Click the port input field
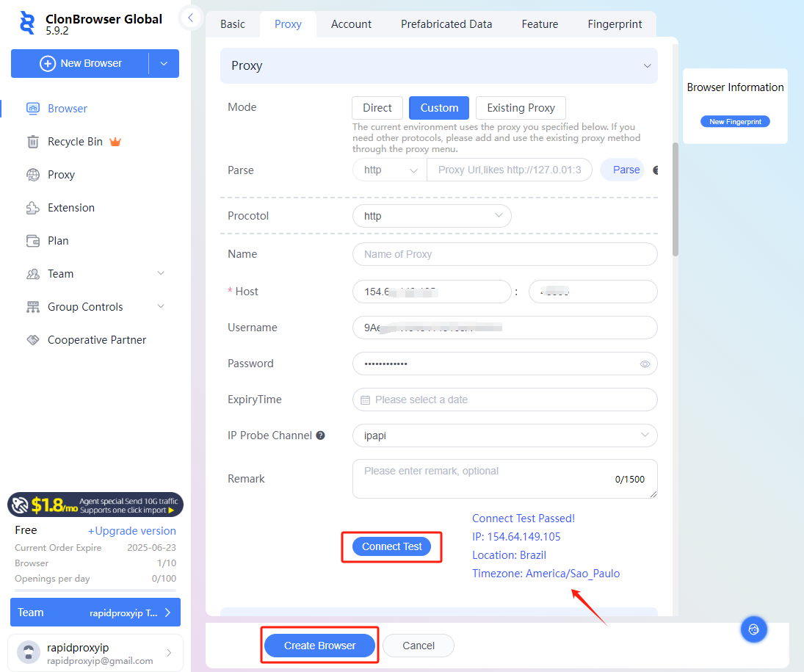 (593, 292)
